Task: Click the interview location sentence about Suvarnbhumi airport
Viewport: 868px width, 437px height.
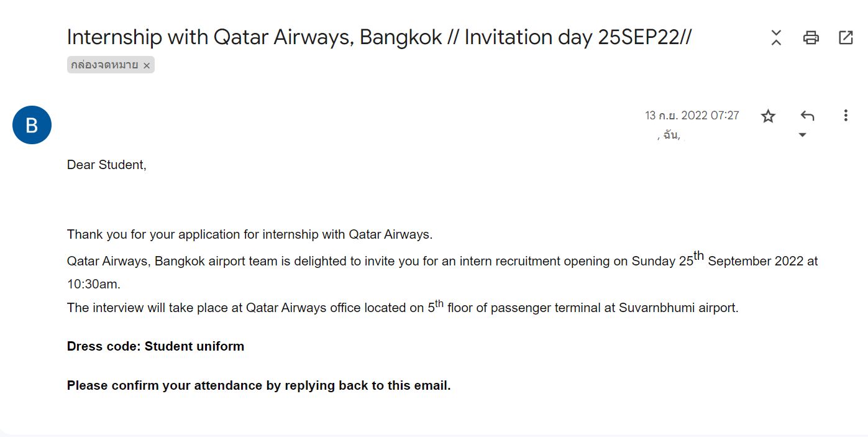Action: [x=403, y=308]
